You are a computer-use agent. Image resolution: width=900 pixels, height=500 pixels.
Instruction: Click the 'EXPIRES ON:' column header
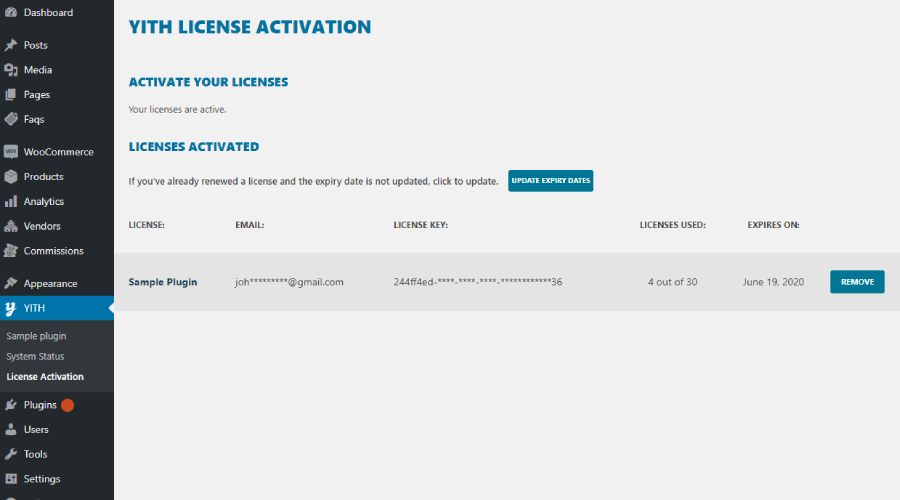tap(773, 225)
